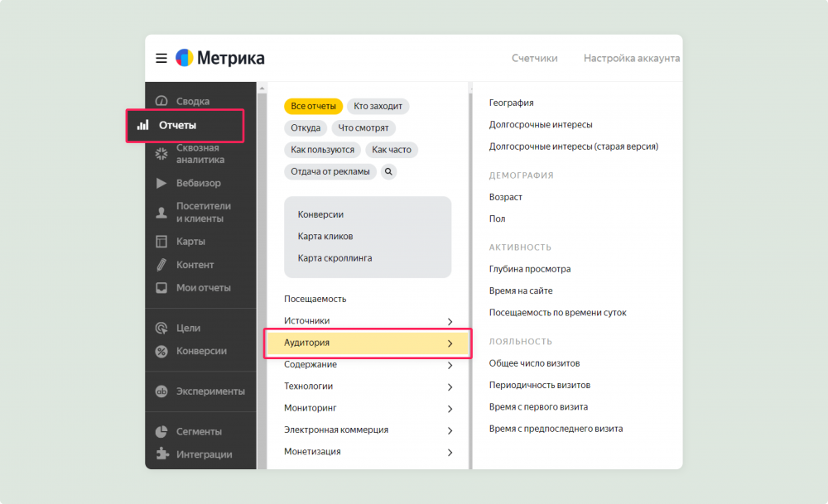This screenshot has height=504, width=828.
Task: Expand the Мониторинг submenu arrow
Action: point(450,409)
